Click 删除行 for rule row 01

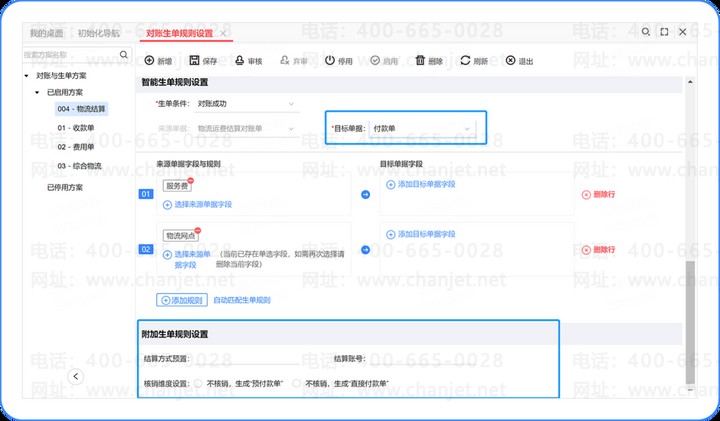click(598, 194)
